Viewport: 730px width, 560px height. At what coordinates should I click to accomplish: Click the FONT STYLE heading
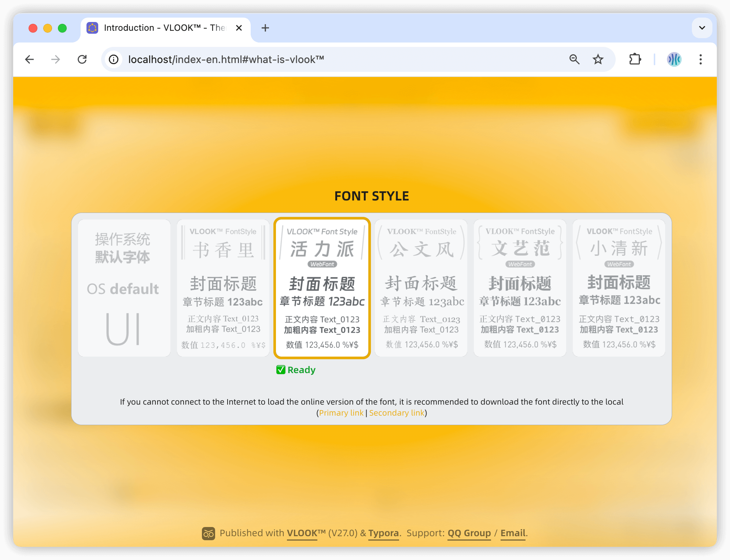[372, 196]
